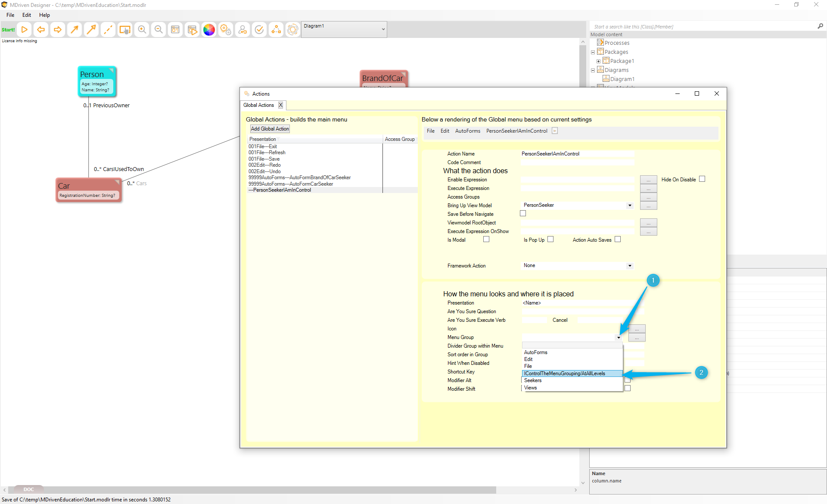
Task: Click the Action Name input field
Action: (577, 154)
